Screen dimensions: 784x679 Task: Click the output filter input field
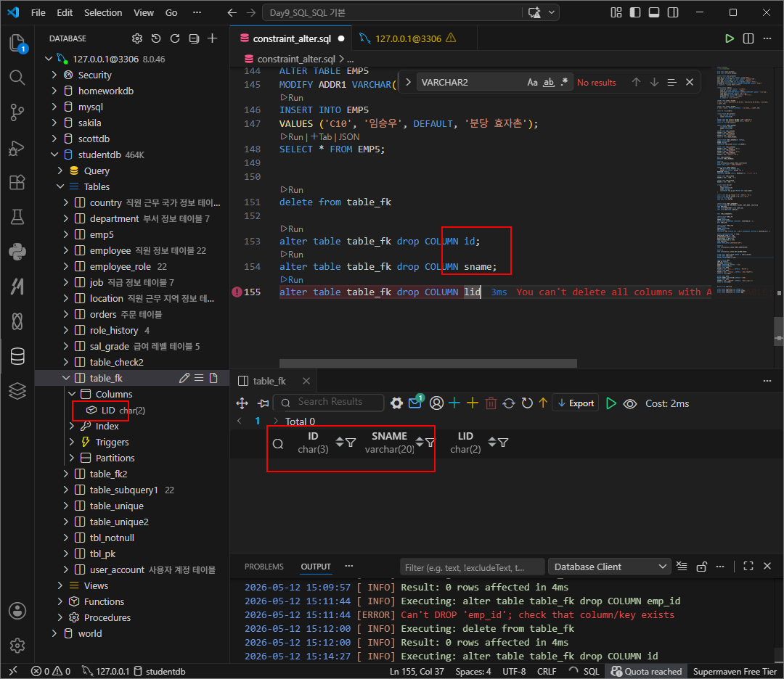coord(472,567)
